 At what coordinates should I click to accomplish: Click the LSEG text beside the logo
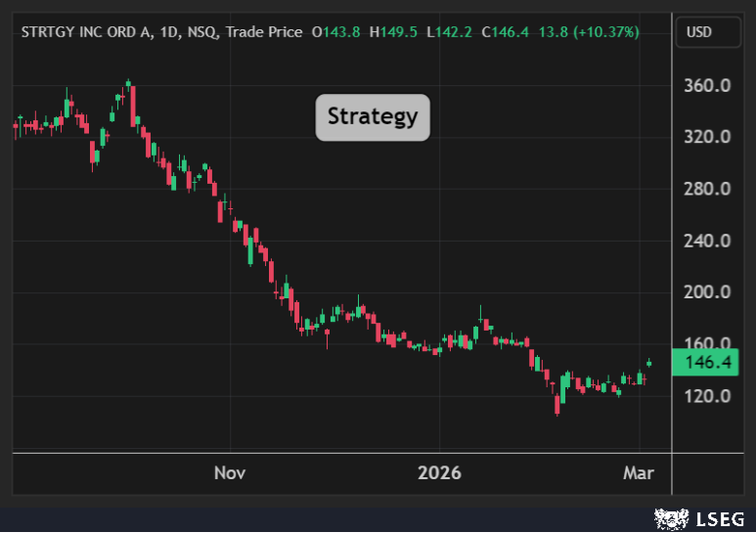pos(722,518)
